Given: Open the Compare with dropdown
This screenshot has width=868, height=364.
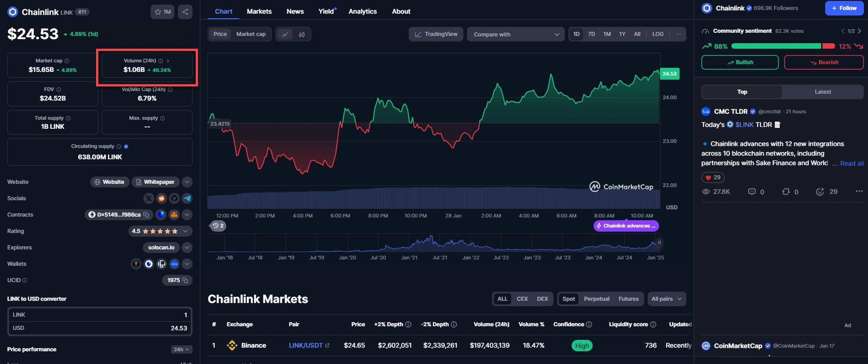Looking at the screenshot, I should point(516,35).
